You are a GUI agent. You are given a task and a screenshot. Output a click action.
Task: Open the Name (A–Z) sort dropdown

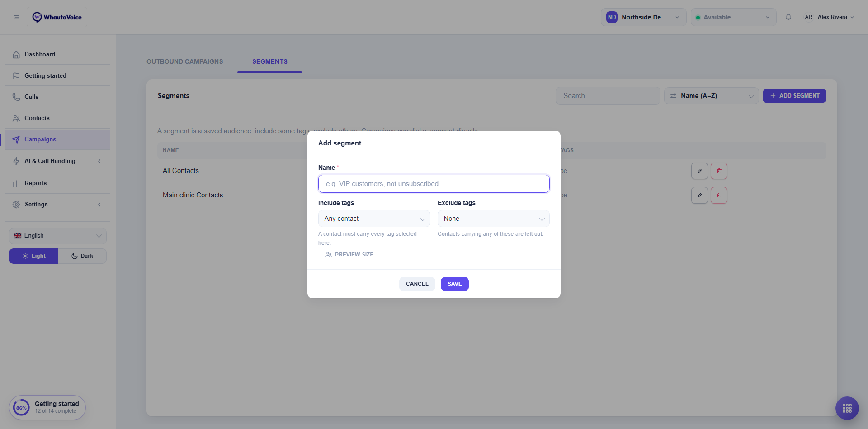pos(711,96)
